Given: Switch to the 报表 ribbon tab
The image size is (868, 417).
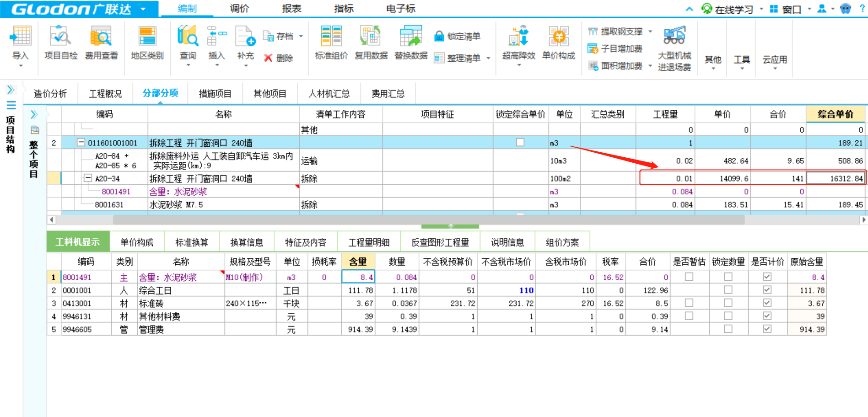Looking at the screenshot, I should point(291,9).
